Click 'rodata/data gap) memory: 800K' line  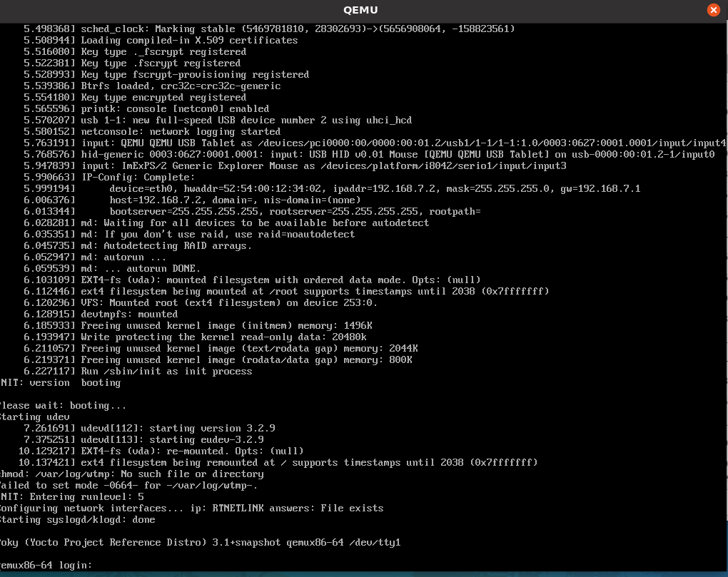[218, 360]
